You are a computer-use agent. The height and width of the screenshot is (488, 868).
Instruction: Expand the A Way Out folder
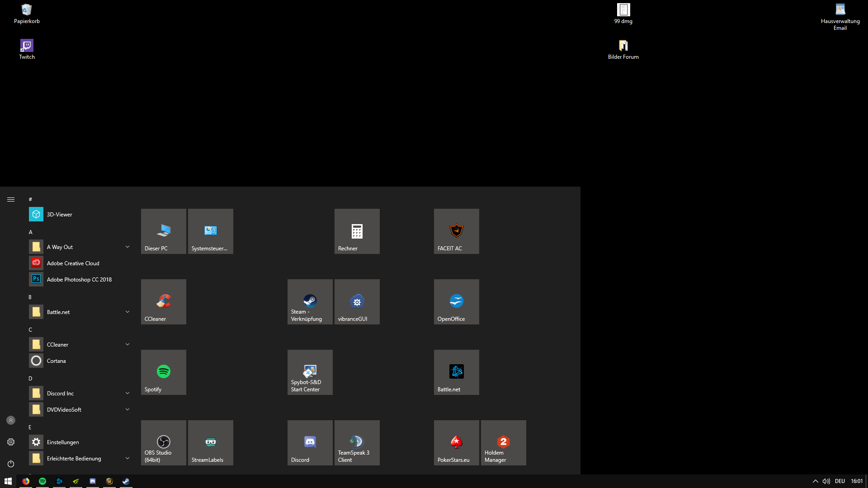[80, 247]
